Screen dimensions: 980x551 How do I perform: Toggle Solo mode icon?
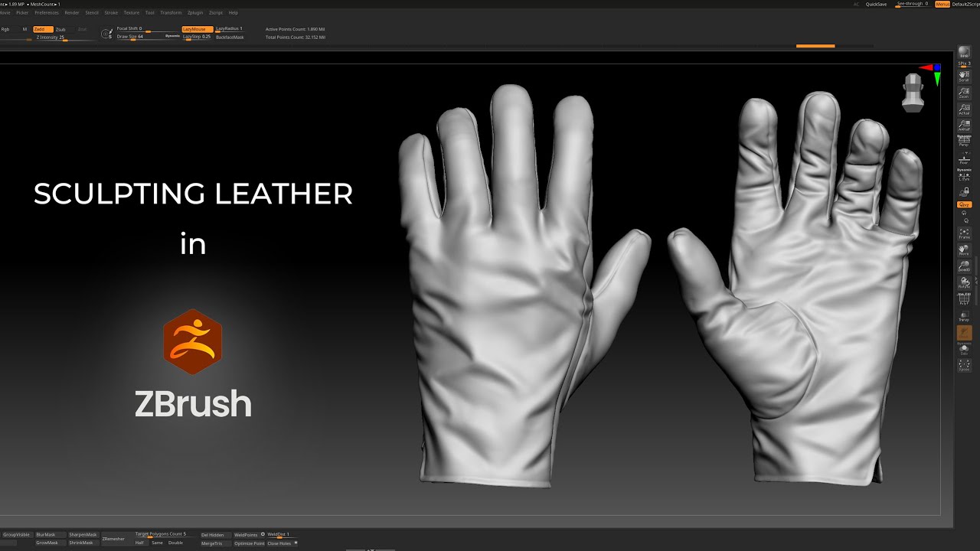tap(964, 350)
